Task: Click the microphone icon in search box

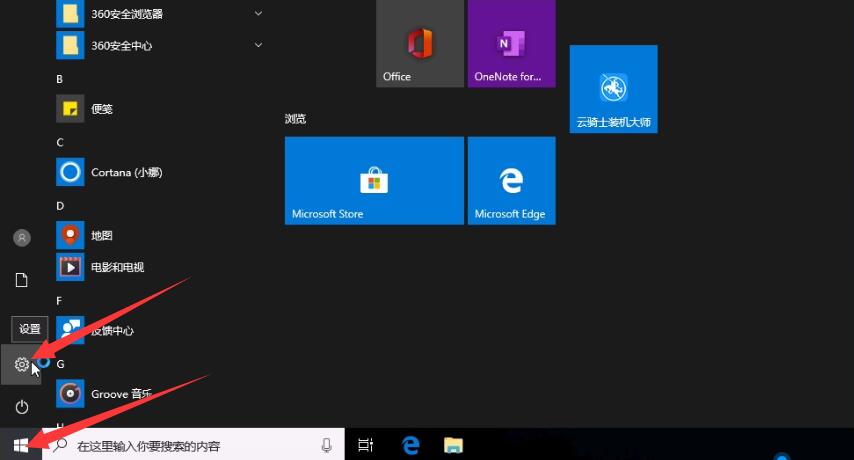Action: pyautogui.click(x=326, y=445)
